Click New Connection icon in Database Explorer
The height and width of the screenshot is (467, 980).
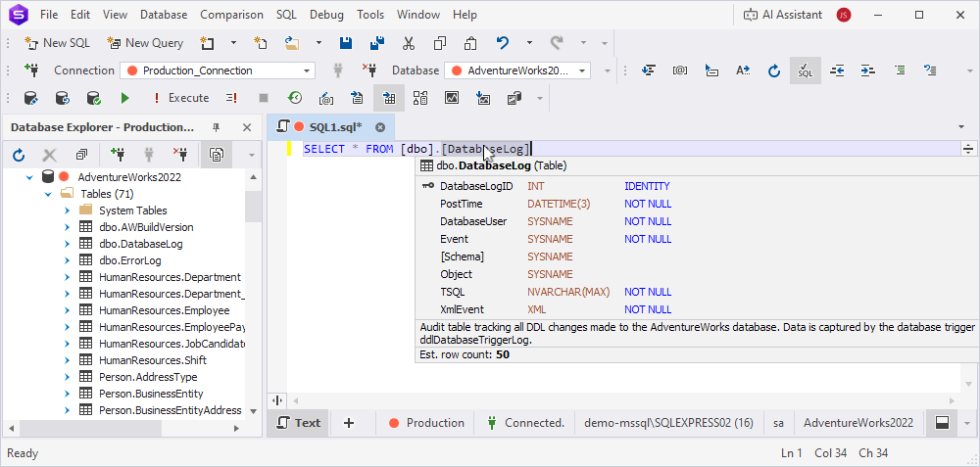(118, 155)
